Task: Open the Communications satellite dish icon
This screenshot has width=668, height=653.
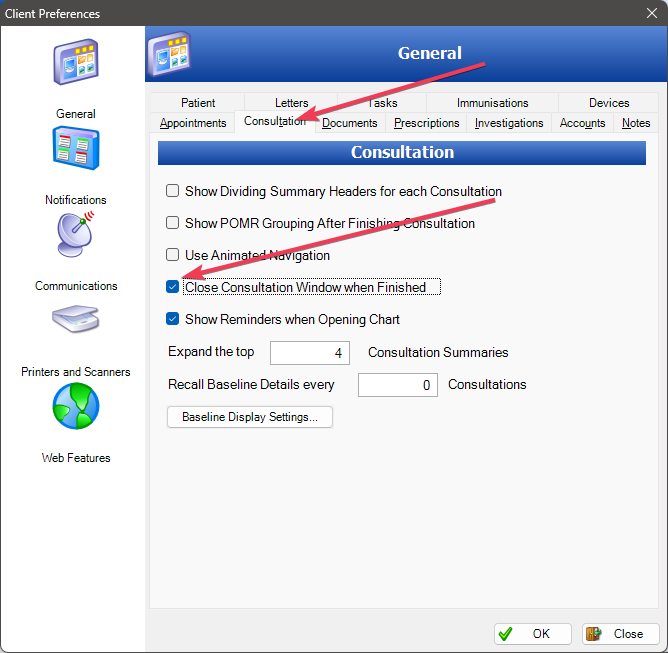Action: pos(75,234)
